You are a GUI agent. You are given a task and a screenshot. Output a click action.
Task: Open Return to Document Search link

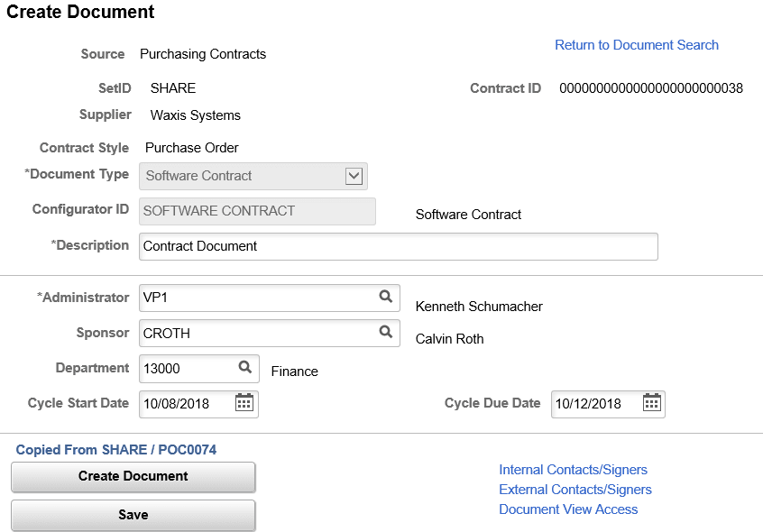point(637,44)
